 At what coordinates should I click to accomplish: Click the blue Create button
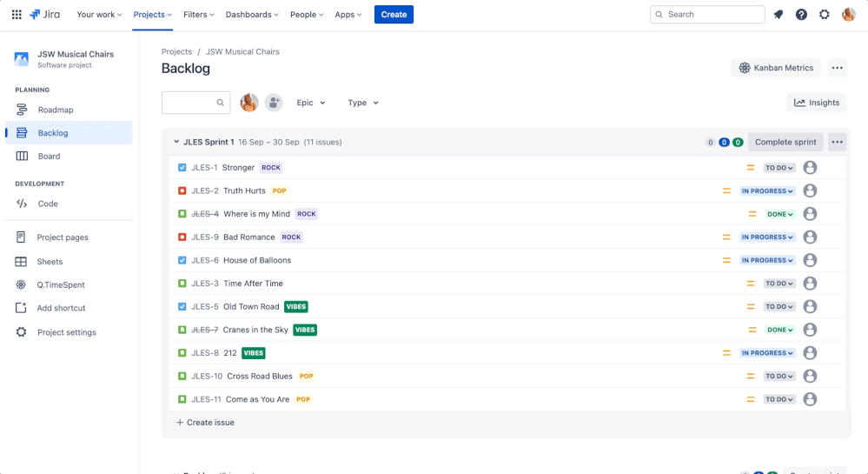394,15
